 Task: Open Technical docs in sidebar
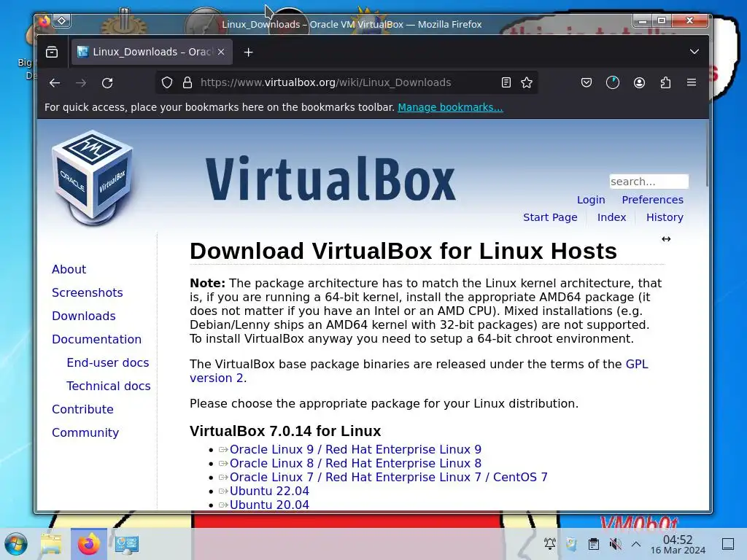108,386
